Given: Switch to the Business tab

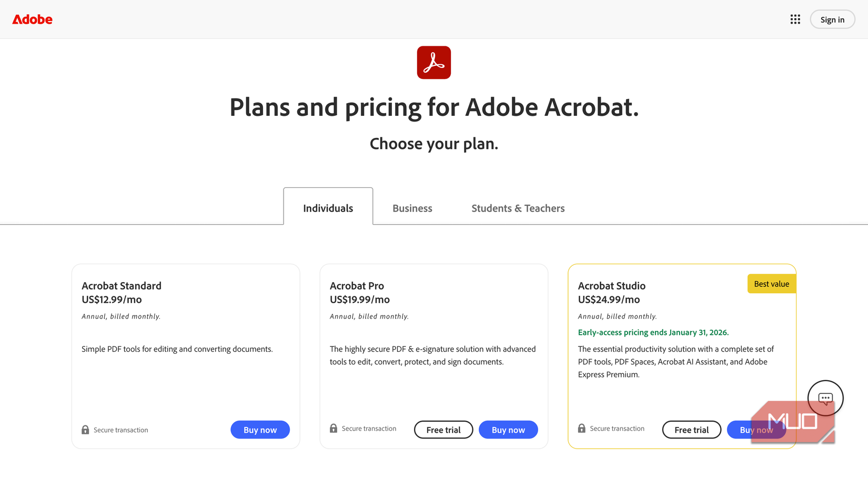Looking at the screenshot, I should (412, 208).
